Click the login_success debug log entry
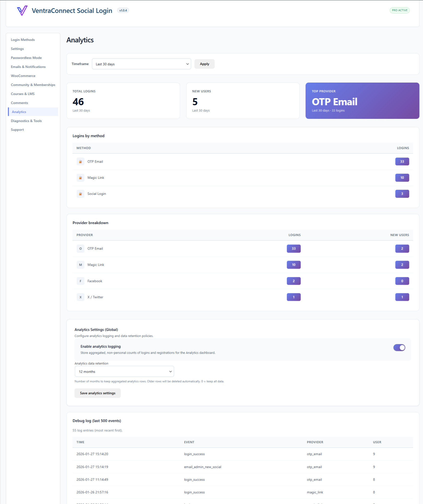 [194, 454]
